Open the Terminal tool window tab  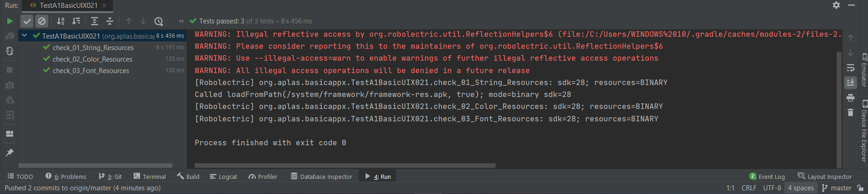click(150, 177)
